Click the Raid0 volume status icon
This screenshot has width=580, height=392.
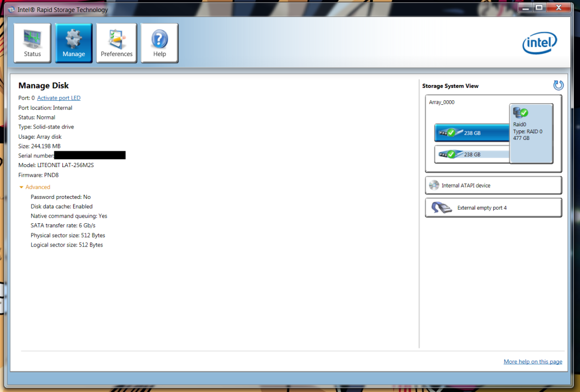(520, 112)
